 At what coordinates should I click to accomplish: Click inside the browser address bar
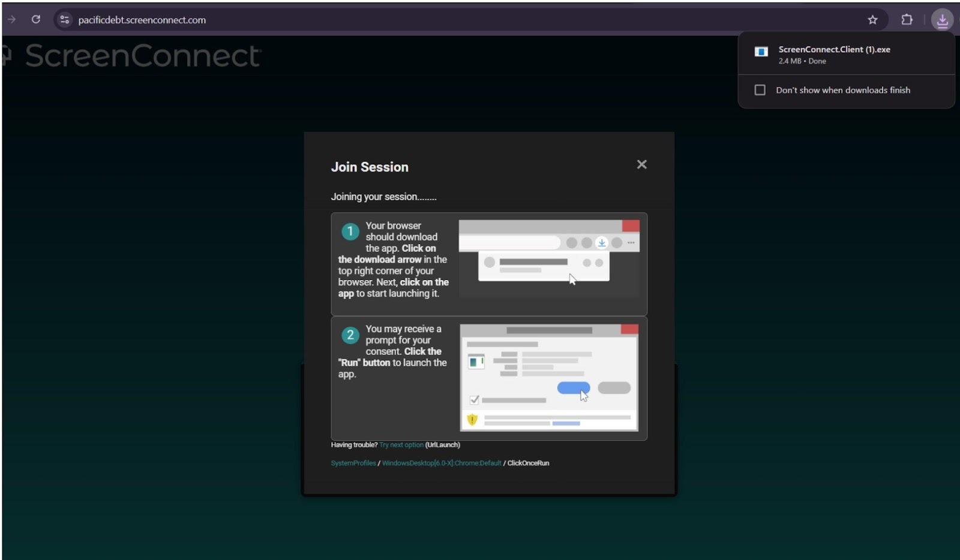(x=240, y=19)
